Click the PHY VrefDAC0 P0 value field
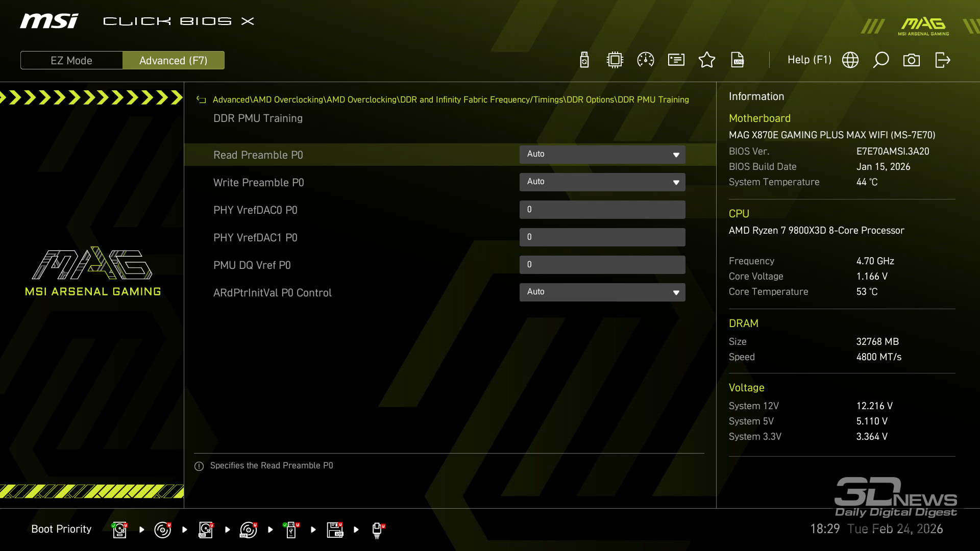 click(602, 210)
